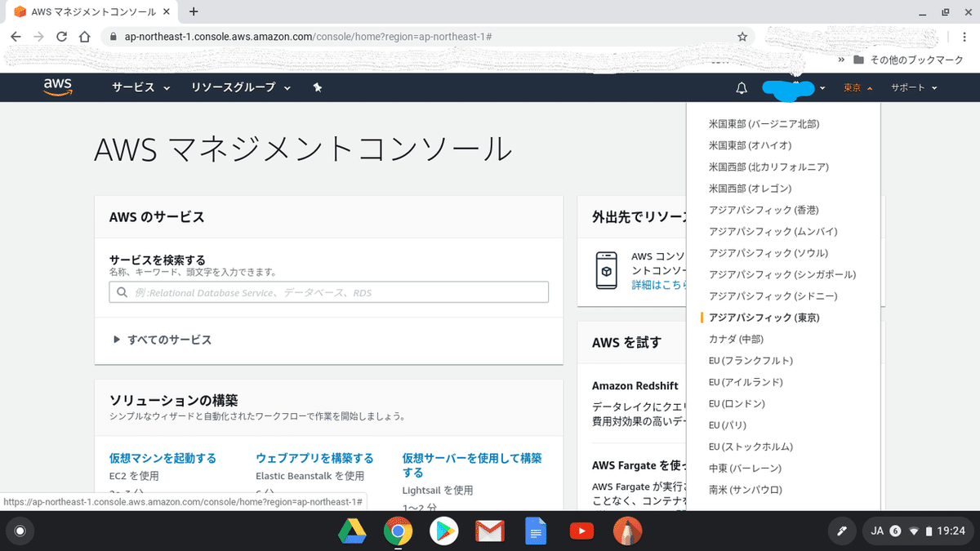The image size is (980, 551).
Task: Switch input method via JA indicator
Action: [x=878, y=531]
